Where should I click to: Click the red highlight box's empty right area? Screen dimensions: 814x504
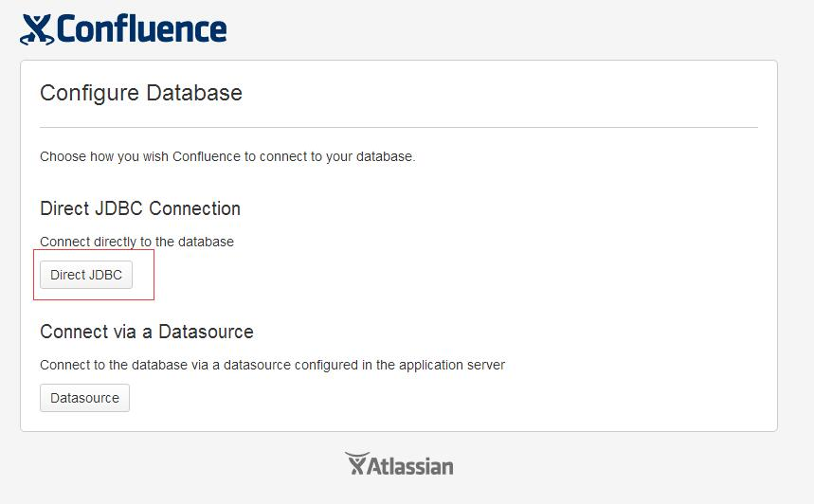coord(143,275)
